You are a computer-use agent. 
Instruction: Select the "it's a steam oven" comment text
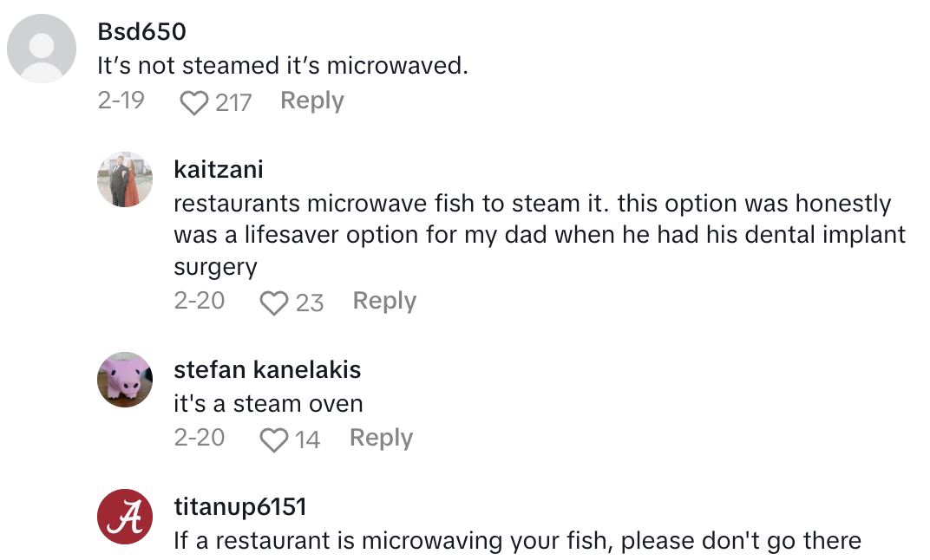[x=268, y=404]
